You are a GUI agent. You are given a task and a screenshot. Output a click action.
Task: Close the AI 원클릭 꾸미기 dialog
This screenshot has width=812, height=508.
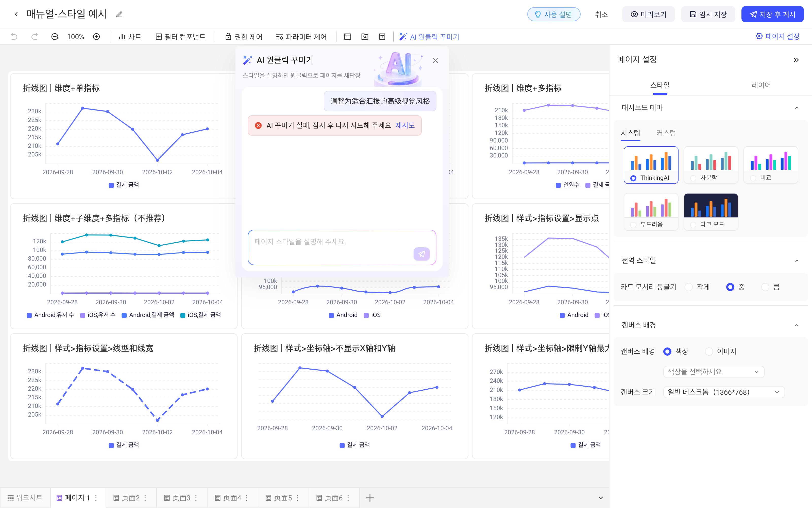click(435, 60)
